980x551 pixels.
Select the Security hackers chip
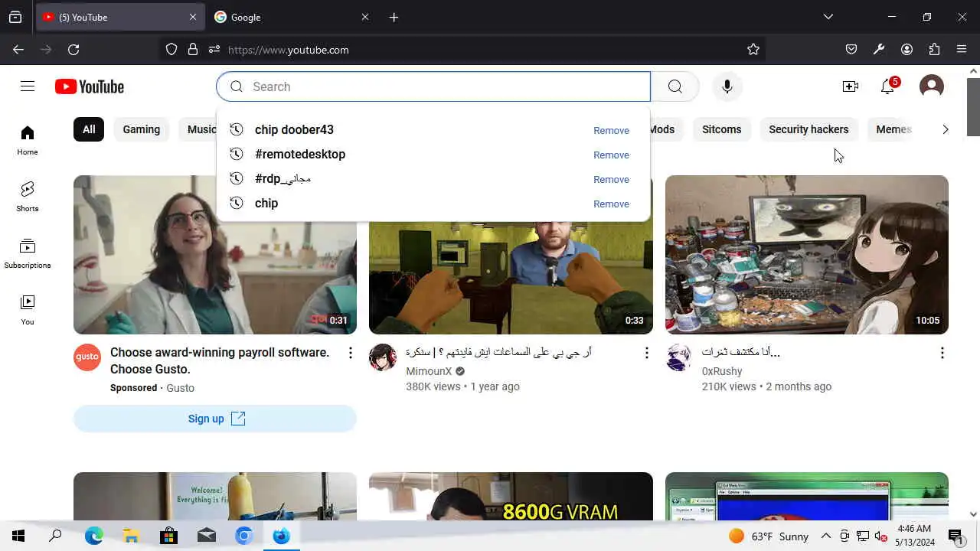(808, 129)
